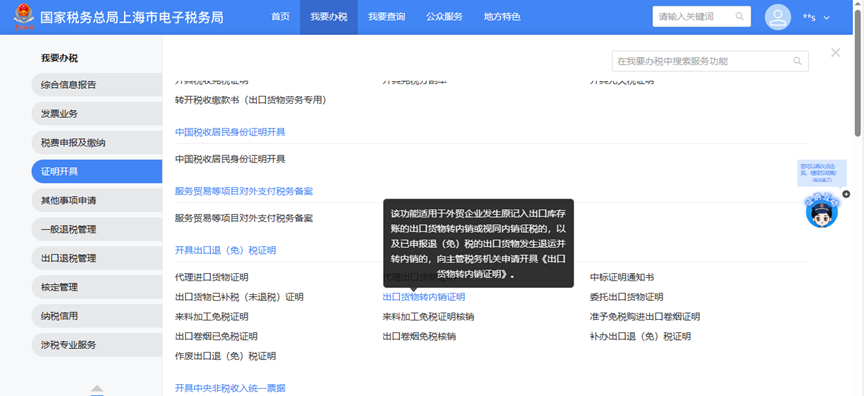The height and width of the screenshot is (396, 864).
Task: Go to 首页 in top navigation
Action: 280,17
